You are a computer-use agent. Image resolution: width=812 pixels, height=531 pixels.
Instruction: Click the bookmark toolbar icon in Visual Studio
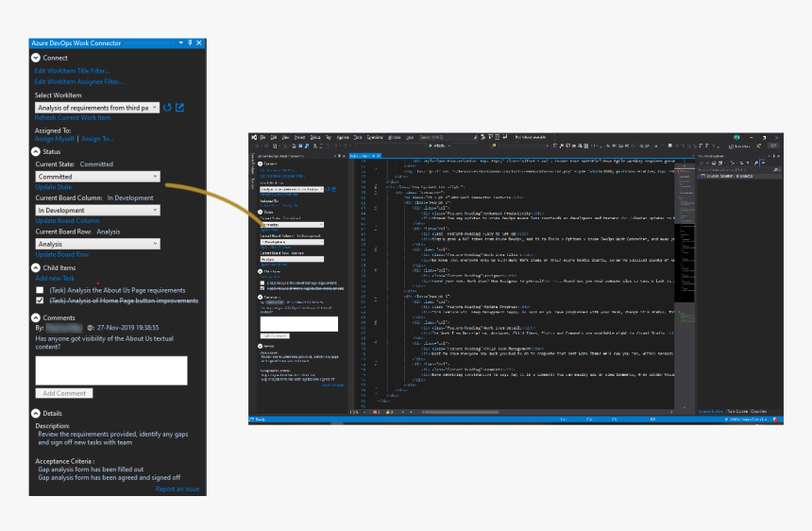(x=669, y=146)
